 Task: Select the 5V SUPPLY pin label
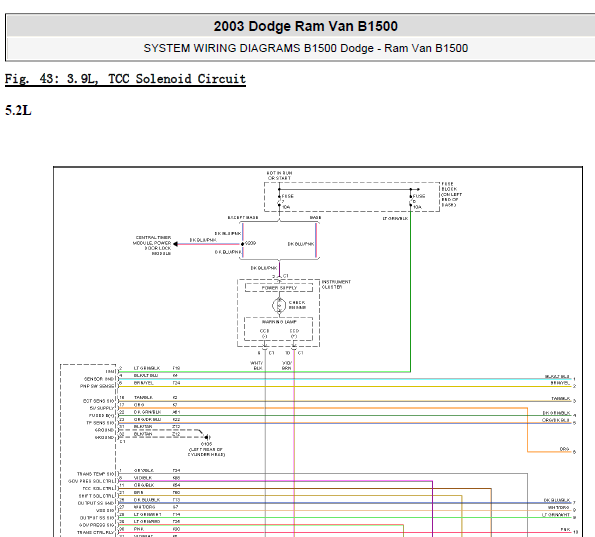tap(101, 408)
